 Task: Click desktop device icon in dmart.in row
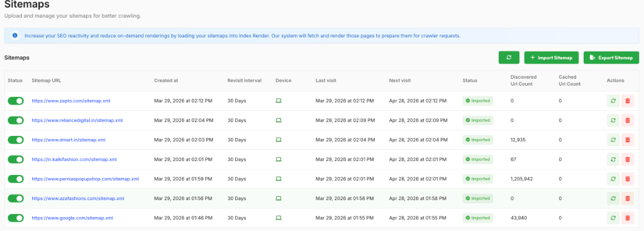pos(279,140)
